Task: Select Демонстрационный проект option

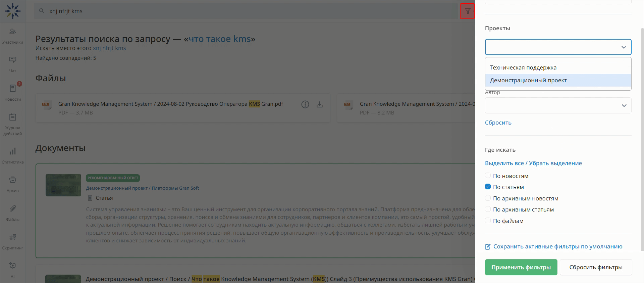Action: [x=558, y=80]
